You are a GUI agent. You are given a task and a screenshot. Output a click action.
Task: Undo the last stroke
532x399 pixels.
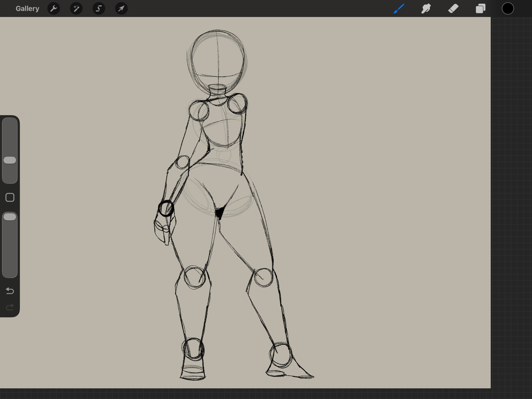pos(10,291)
